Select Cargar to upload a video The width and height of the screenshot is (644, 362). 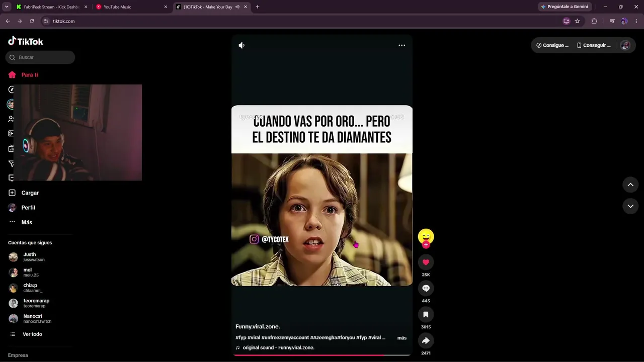24,193
